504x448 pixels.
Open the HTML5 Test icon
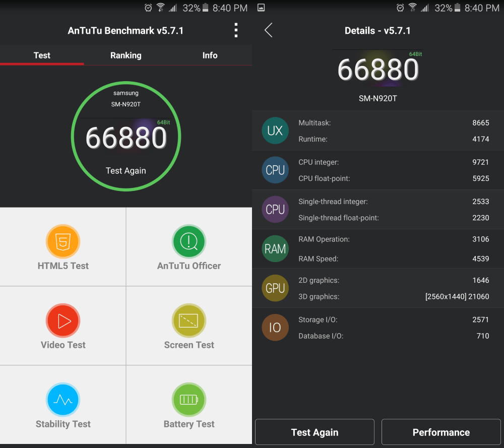(x=63, y=241)
